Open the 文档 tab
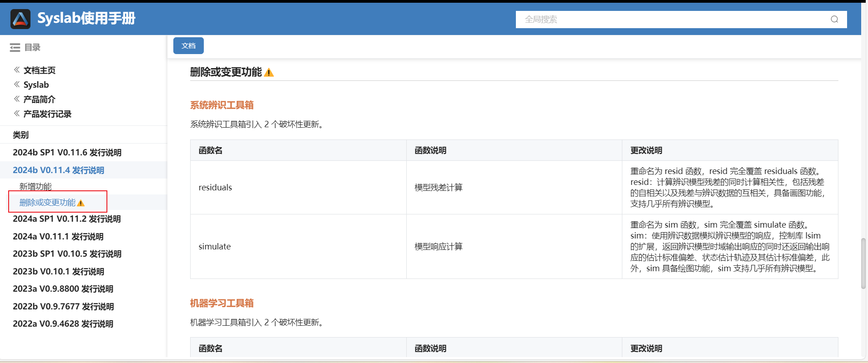The width and height of the screenshot is (868, 363). point(188,46)
